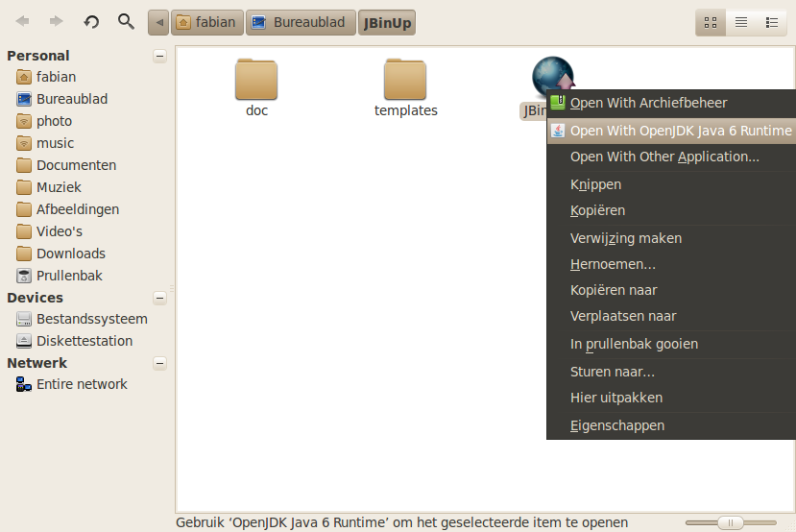Go to Bureaublad in the path bar
This screenshot has height=532, width=796.
302,23
